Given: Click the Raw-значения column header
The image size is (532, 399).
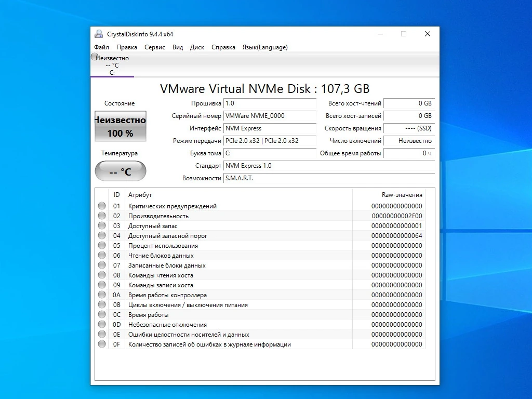Looking at the screenshot, I should click(389, 195).
